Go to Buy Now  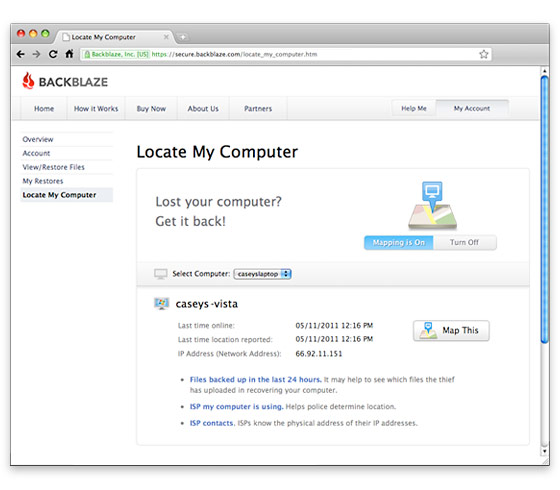pos(151,109)
